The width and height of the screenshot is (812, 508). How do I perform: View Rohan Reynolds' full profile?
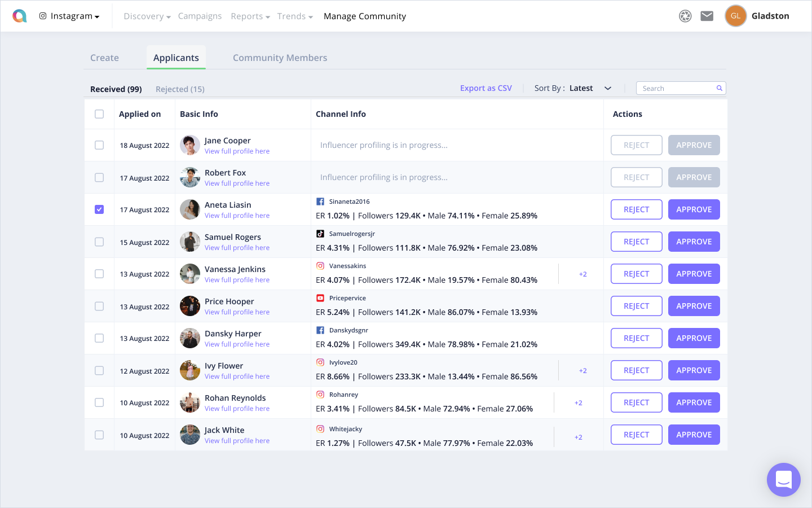(237, 409)
